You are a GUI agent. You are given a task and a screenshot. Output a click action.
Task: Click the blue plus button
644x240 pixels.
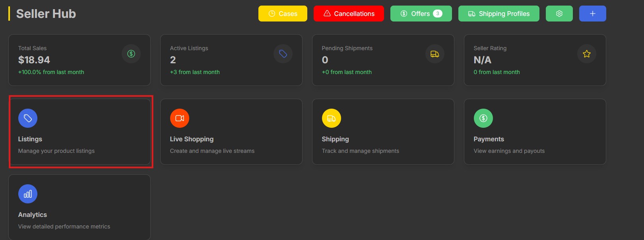coord(593,14)
